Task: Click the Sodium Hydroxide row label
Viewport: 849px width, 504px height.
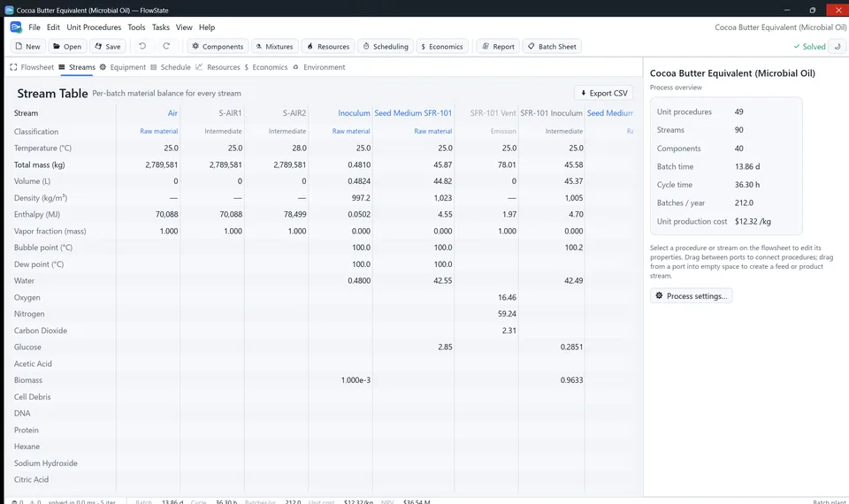Action: tap(45, 462)
